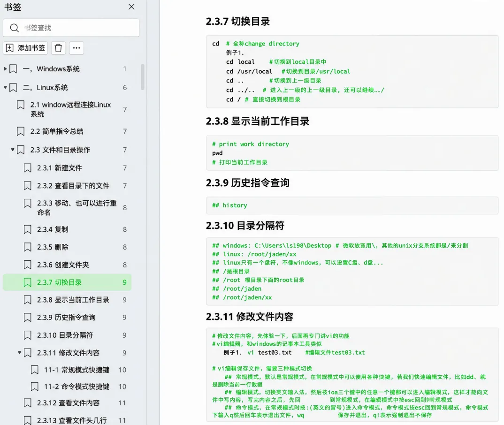The image size is (504, 425).
Task: Click bookmark icon beside 11-2 命令模式快捷键
Action: coord(35,387)
